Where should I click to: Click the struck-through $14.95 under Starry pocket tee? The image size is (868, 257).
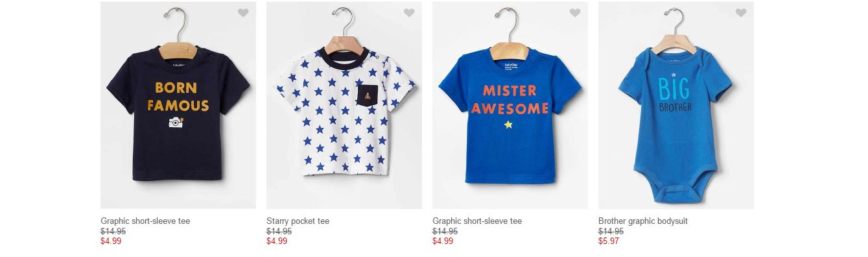tap(279, 231)
